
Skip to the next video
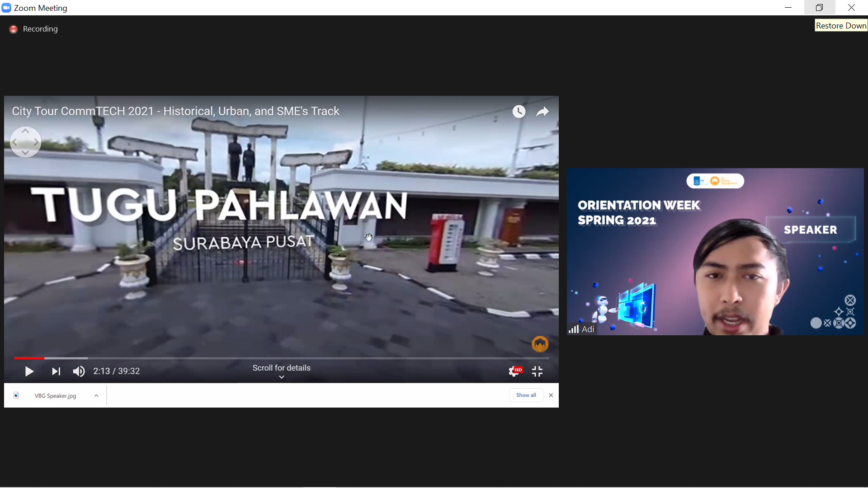click(x=56, y=371)
